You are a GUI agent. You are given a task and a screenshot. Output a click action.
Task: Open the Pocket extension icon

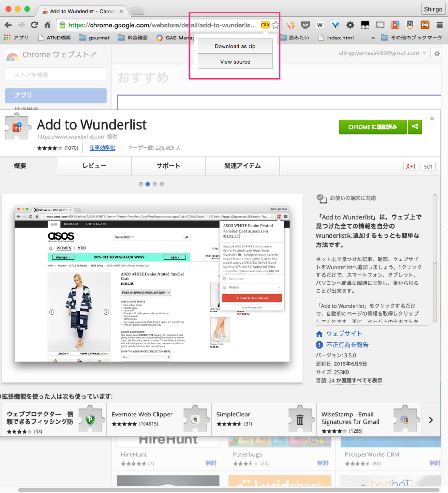[x=305, y=25]
